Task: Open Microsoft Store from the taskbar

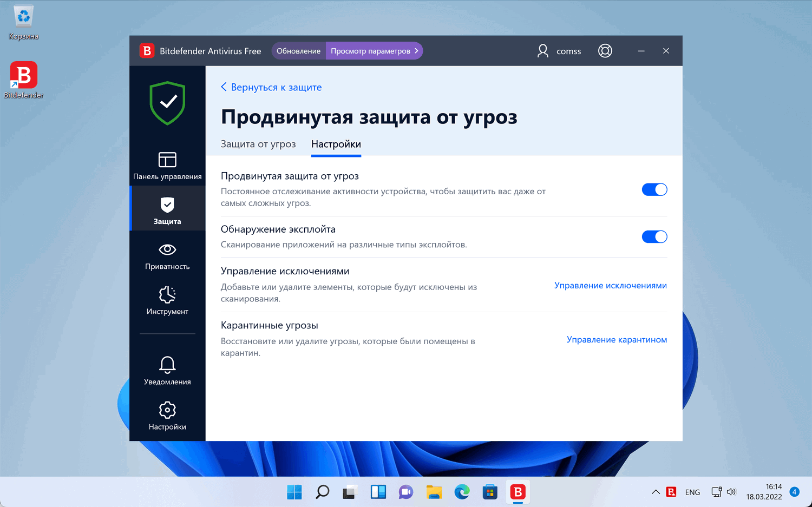Action: point(490,492)
